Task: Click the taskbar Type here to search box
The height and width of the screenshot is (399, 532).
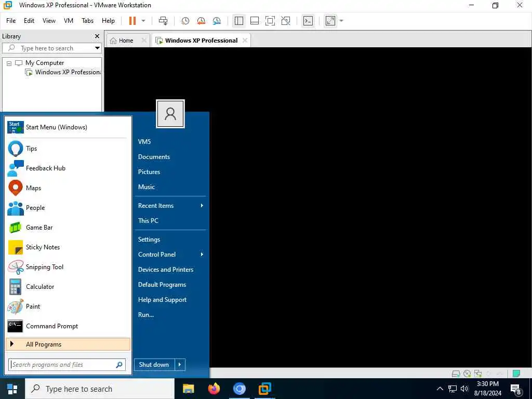Action: tap(99, 389)
